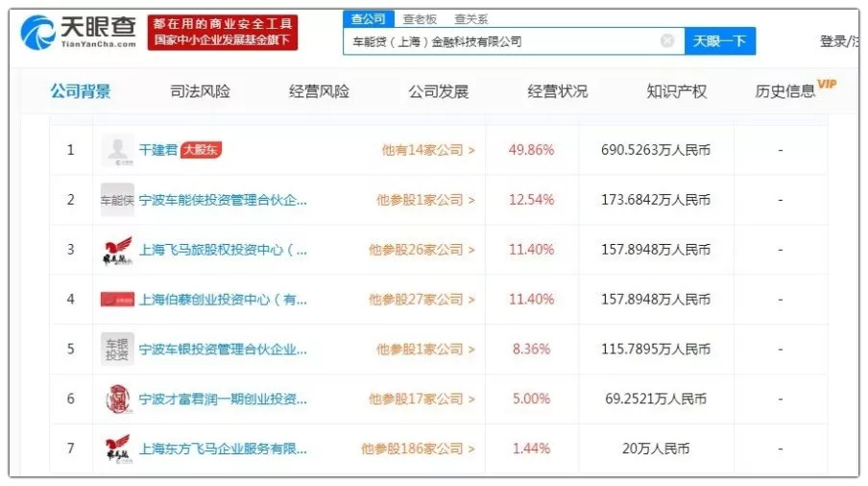Focus the company search input field
The width and height of the screenshot is (868, 486).
514,41
